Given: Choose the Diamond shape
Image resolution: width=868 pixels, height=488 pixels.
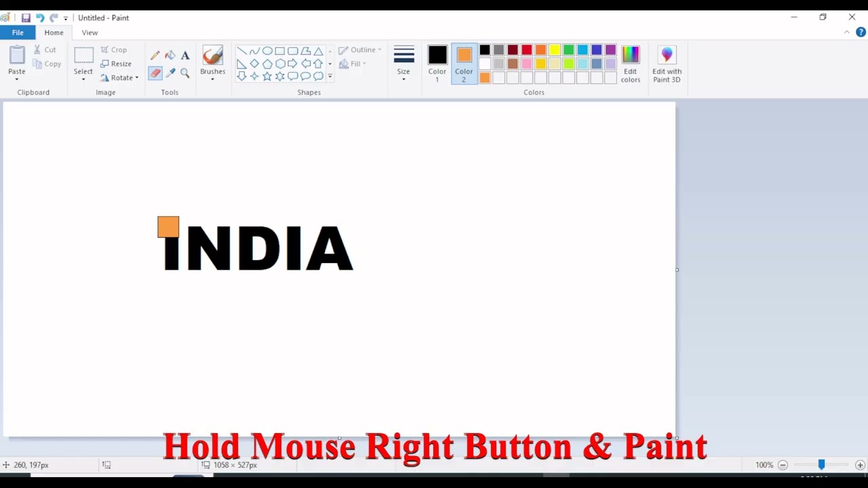Looking at the screenshot, I should click(254, 64).
